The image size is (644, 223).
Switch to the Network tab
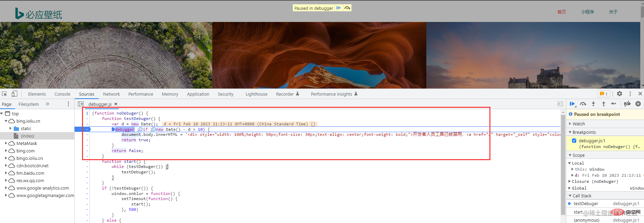(111, 94)
